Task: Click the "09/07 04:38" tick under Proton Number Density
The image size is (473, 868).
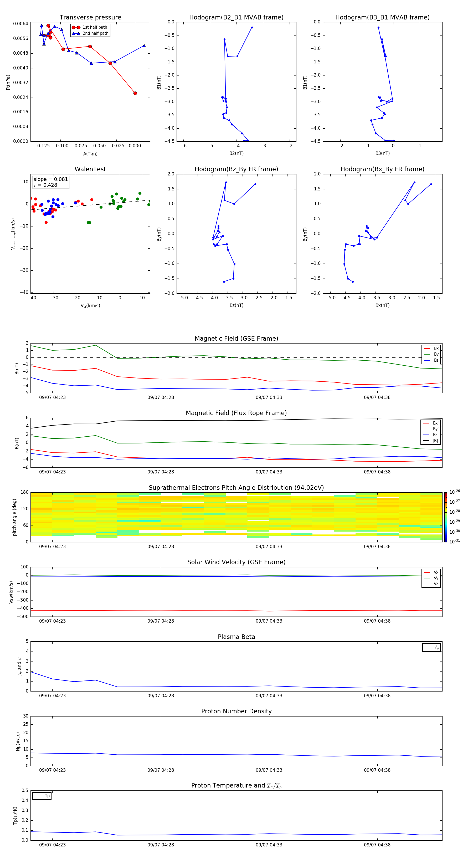Action: coord(377,770)
